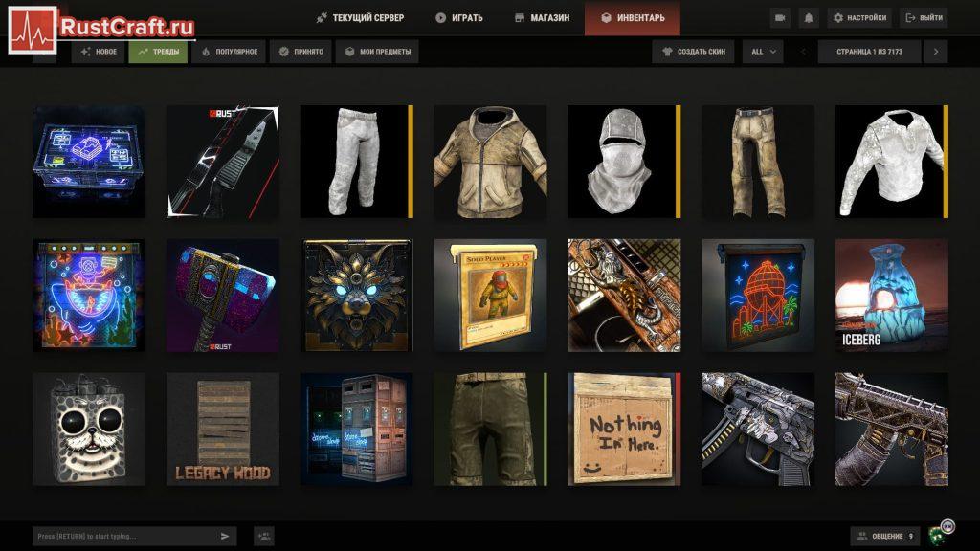Open the golden wolf face skin thumbnail
The image size is (980, 551).
coord(357,296)
